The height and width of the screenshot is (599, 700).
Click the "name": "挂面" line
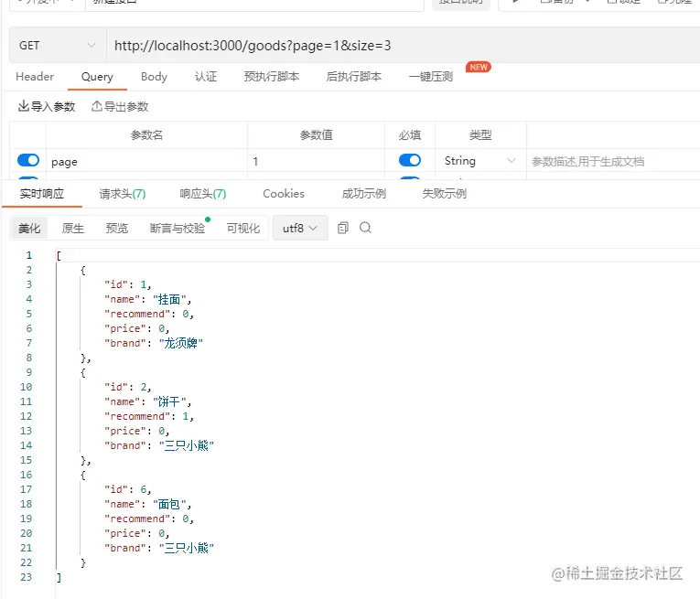(147, 299)
